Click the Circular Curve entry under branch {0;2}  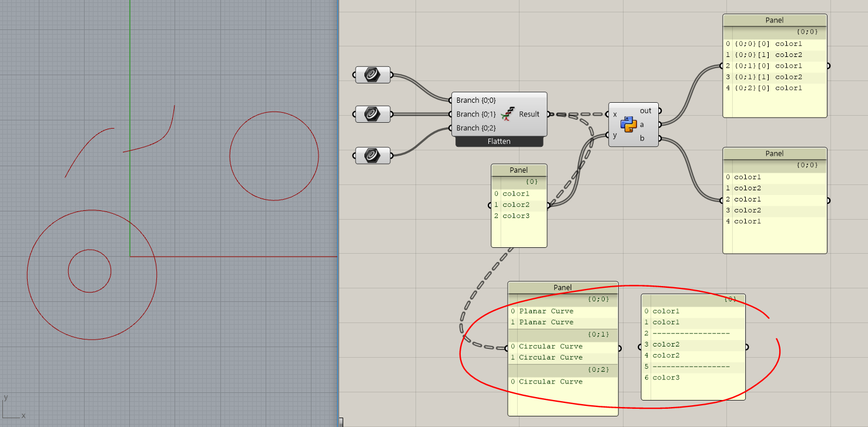[552, 381]
